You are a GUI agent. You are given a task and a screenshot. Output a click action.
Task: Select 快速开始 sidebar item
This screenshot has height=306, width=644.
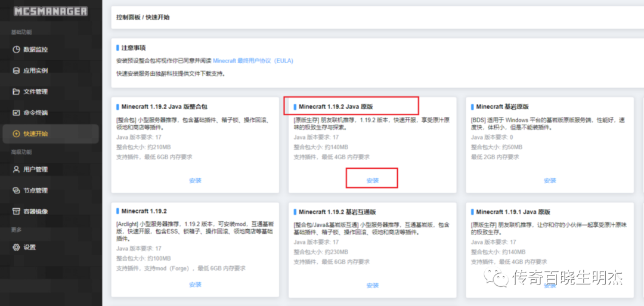[x=51, y=134]
